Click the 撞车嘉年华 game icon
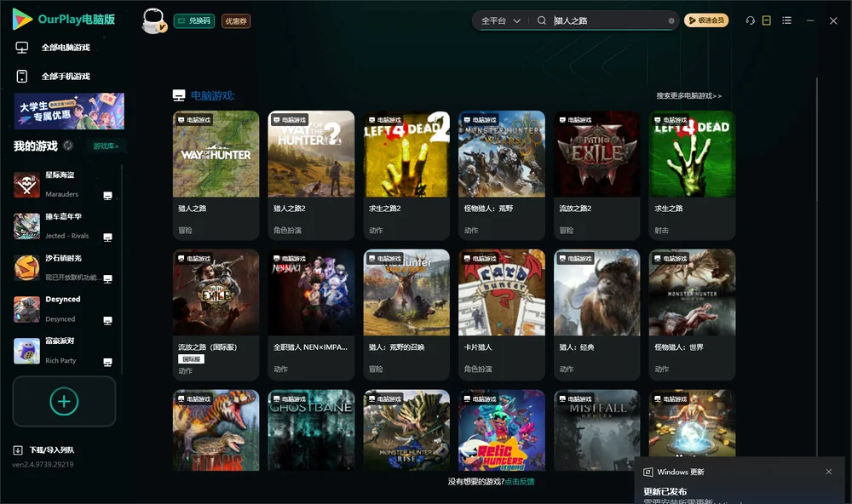The height and width of the screenshot is (504, 852). [x=26, y=226]
